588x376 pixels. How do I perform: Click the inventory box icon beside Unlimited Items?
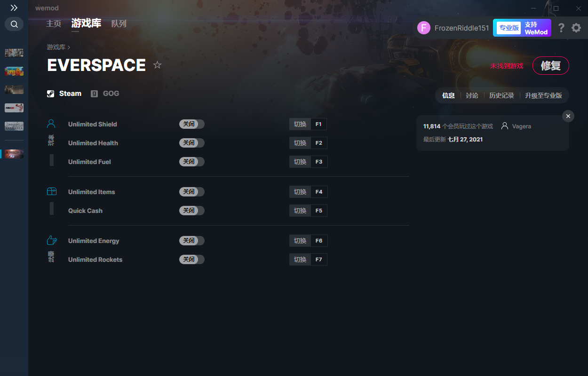(x=51, y=191)
